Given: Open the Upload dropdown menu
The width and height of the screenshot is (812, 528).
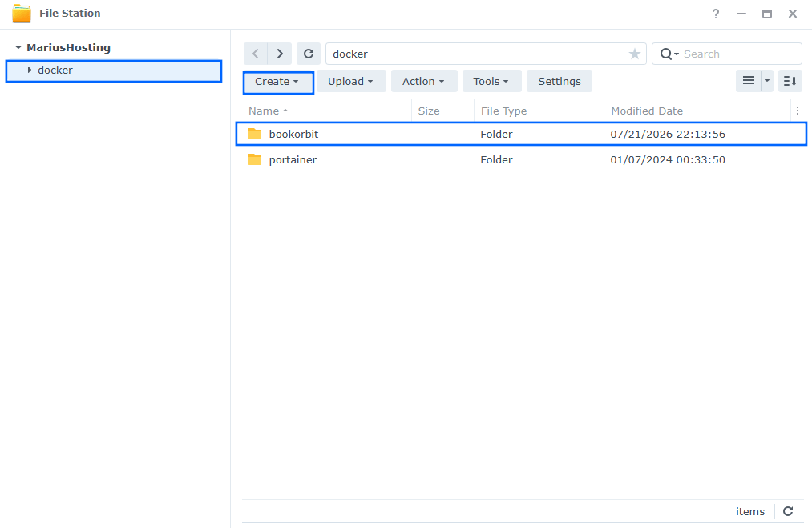Looking at the screenshot, I should click(x=351, y=81).
